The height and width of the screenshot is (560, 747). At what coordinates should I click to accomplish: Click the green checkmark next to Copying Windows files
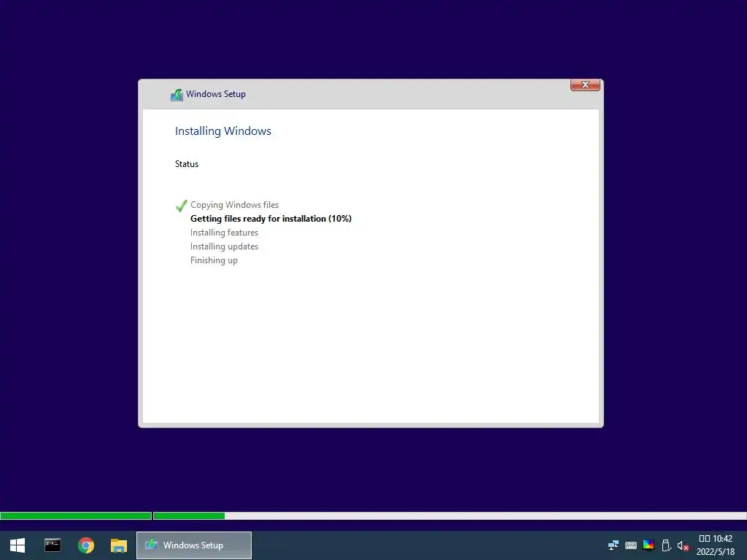181,205
